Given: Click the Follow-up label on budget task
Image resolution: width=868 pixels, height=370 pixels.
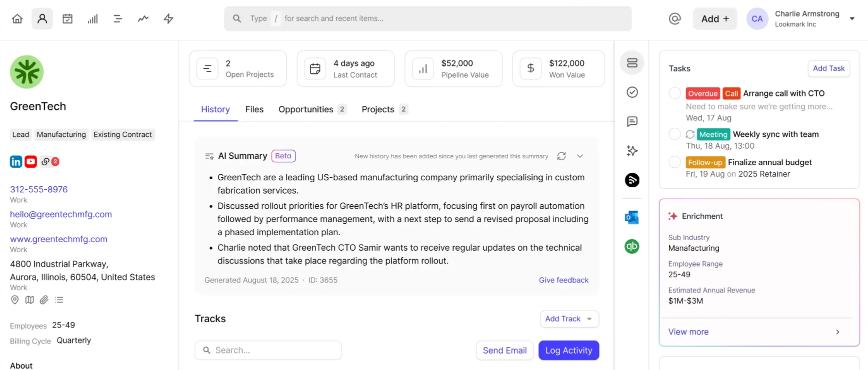Looking at the screenshot, I should coord(705,162).
